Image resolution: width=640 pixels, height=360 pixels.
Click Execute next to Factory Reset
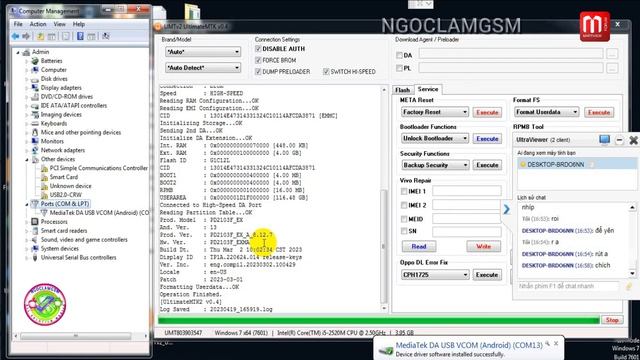click(x=487, y=112)
